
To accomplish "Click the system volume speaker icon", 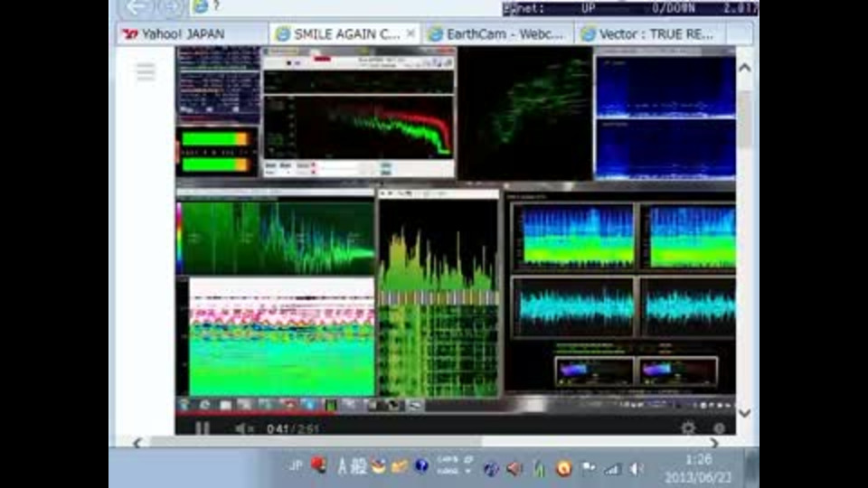I will point(637,468).
